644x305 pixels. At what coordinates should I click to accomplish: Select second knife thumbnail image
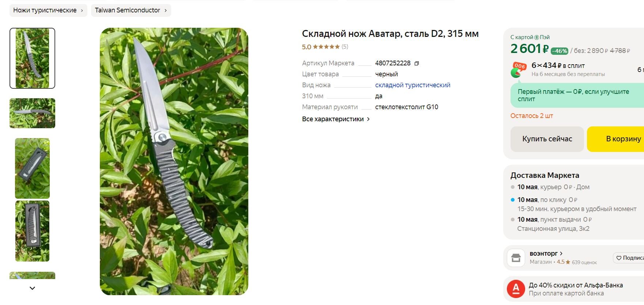[32, 113]
